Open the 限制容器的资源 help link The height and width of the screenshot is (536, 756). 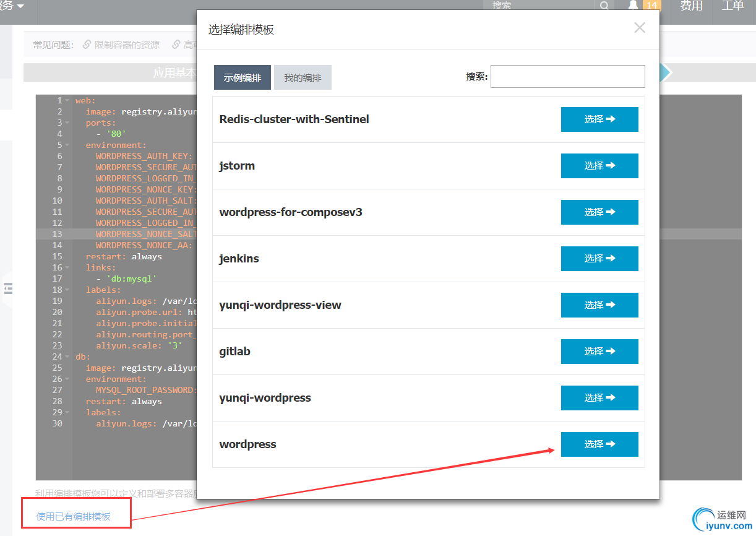127,45
